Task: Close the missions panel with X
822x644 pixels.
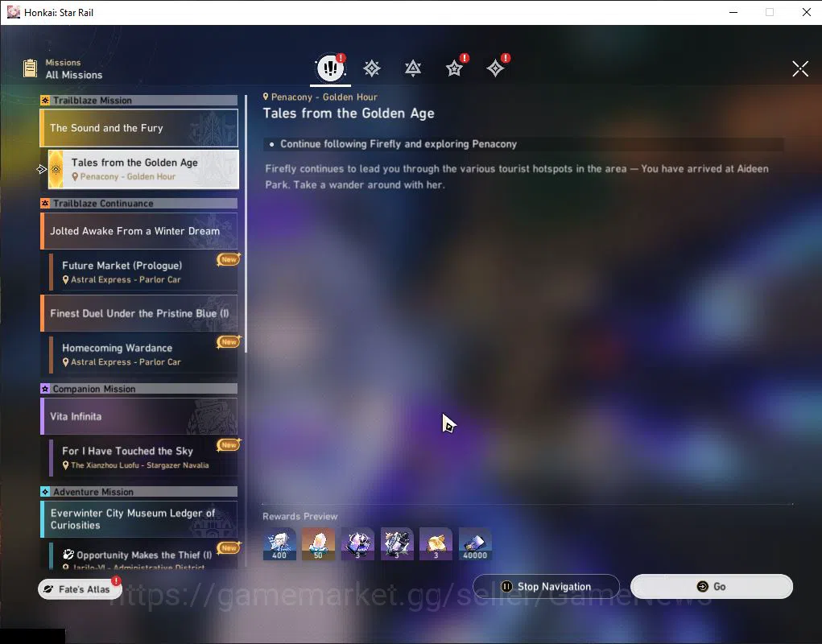Action: (x=800, y=68)
